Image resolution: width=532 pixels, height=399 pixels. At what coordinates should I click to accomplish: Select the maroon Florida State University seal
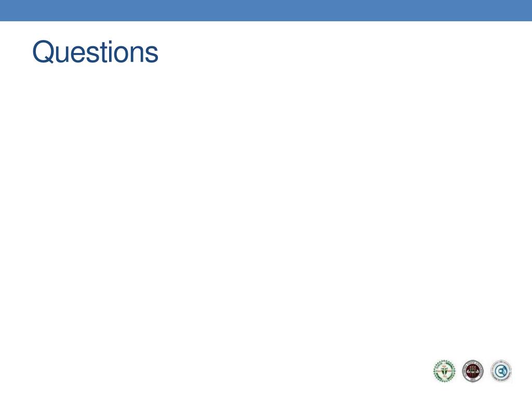tap(473, 371)
